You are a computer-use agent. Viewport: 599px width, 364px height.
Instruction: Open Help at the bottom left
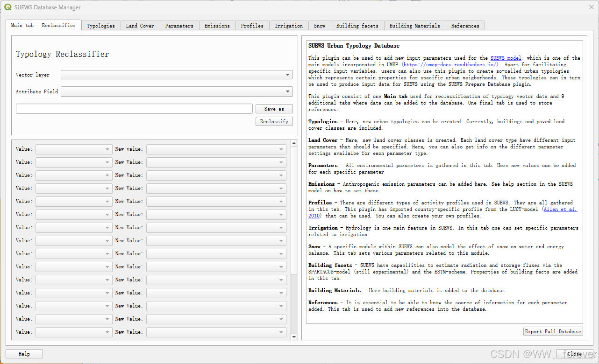coord(24,354)
